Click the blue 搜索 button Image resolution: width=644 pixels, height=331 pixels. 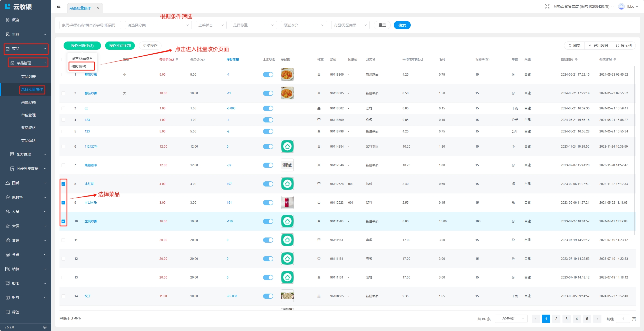click(x=402, y=25)
